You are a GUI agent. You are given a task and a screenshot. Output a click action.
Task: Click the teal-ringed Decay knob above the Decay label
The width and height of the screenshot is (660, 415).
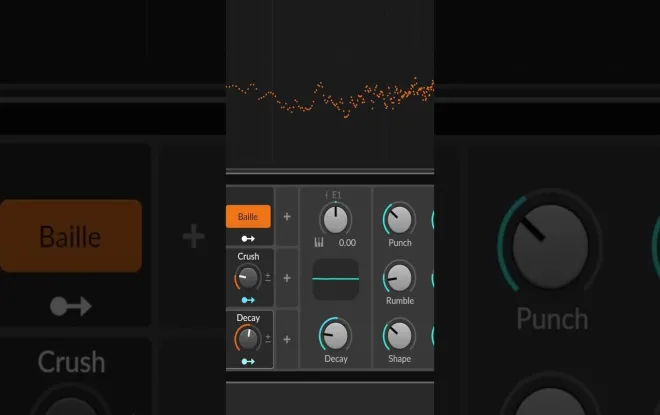pyautogui.click(x=335, y=335)
